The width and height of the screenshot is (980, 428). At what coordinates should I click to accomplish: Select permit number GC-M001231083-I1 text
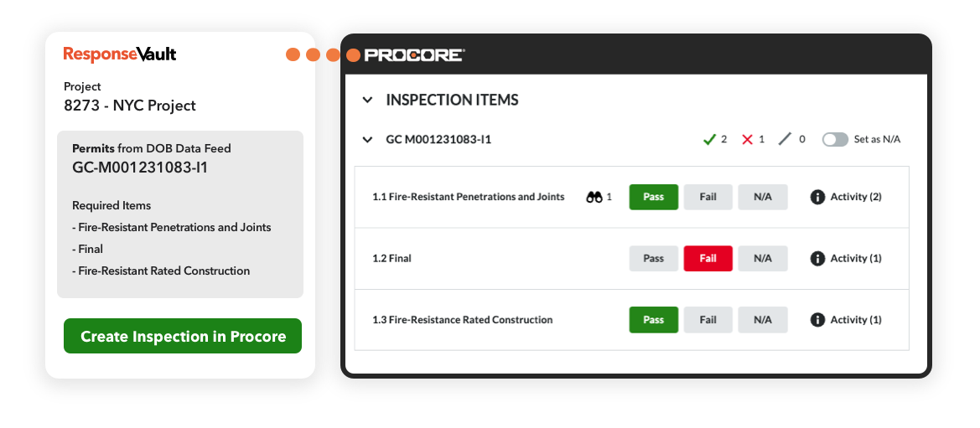140,167
